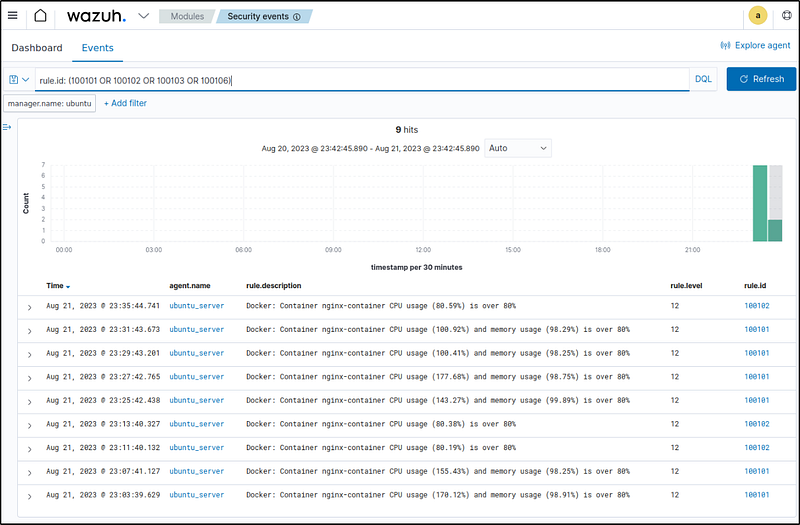Viewport: 800px width, 525px height.
Task: Click the help icon at top right
Action: pos(786,16)
